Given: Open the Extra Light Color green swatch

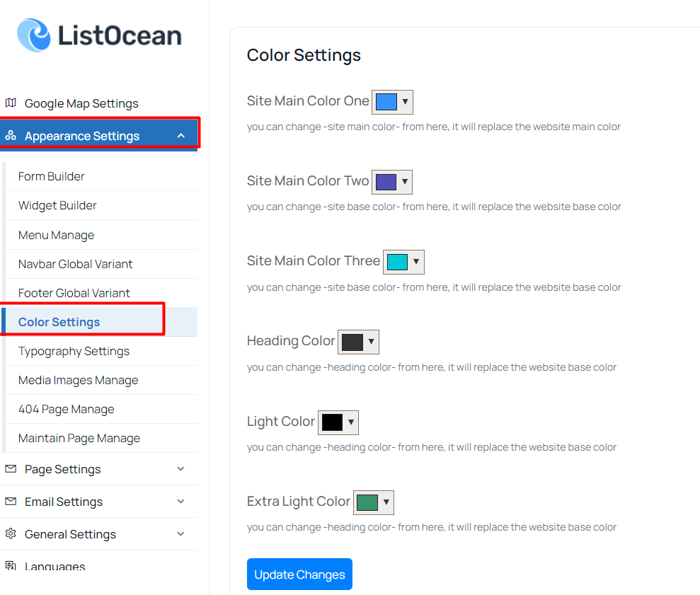Looking at the screenshot, I should tap(367, 502).
